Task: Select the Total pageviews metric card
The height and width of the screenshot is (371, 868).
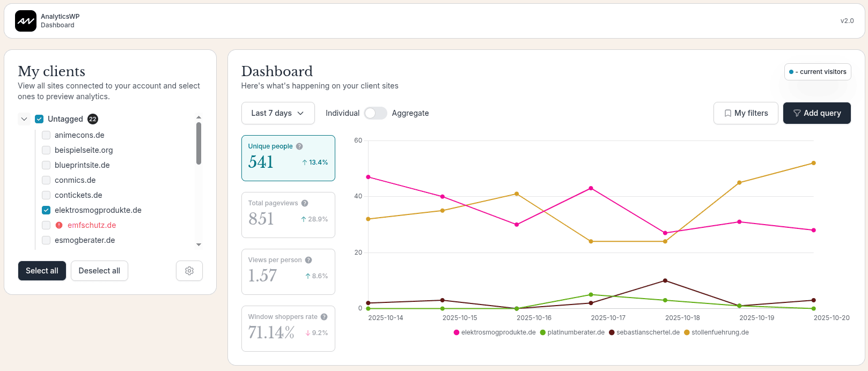Action: pos(288,215)
